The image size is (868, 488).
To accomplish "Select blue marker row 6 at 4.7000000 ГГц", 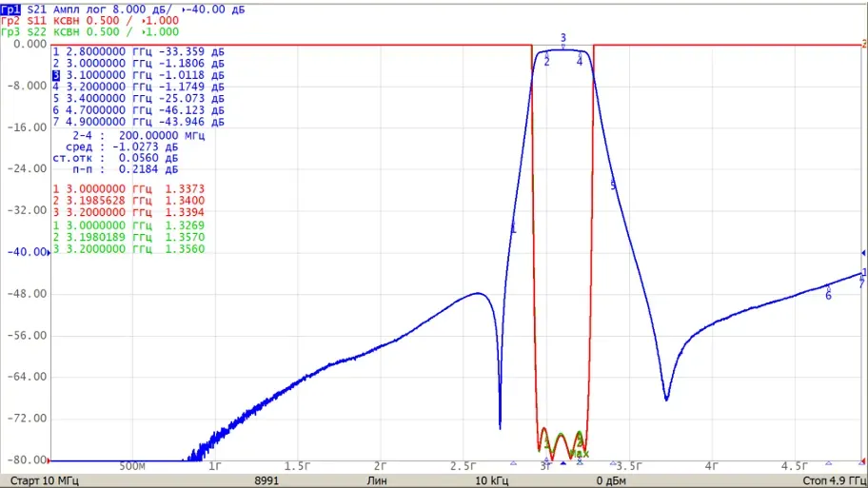I will (x=138, y=110).
